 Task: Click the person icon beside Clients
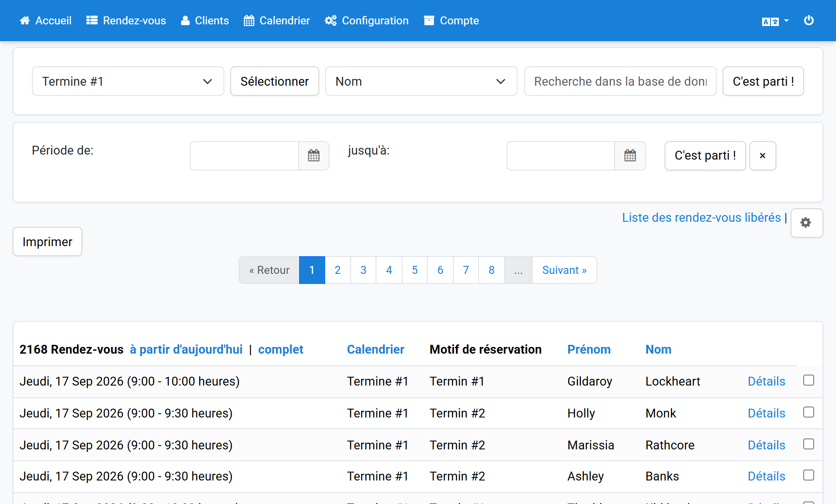[x=185, y=21]
